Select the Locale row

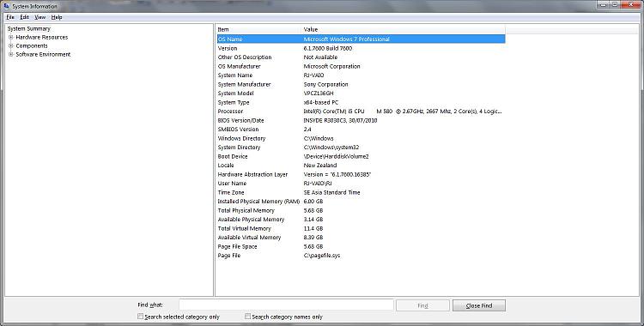(361, 166)
